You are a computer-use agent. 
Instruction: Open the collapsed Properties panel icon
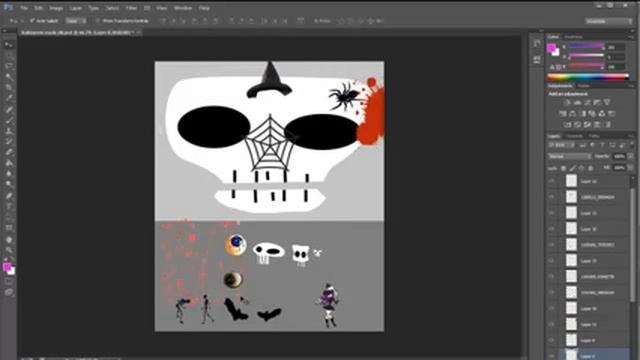pos(537,60)
